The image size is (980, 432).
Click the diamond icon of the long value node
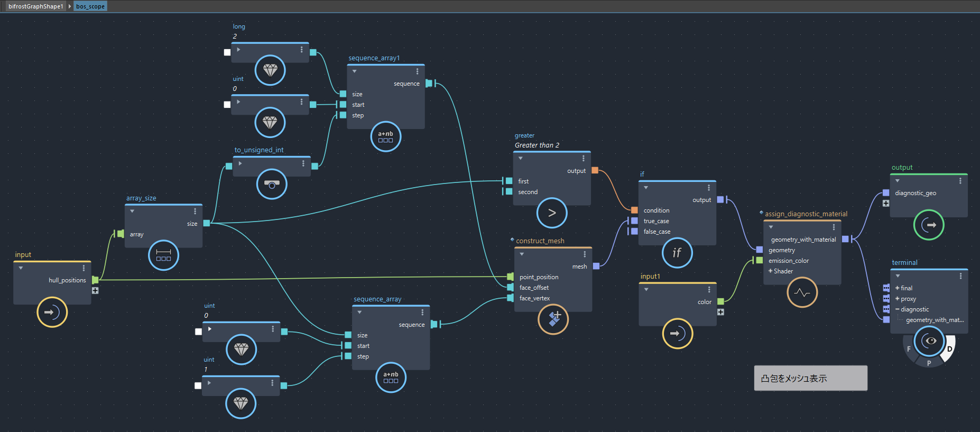pyautogui.click(x=270, y=70)
